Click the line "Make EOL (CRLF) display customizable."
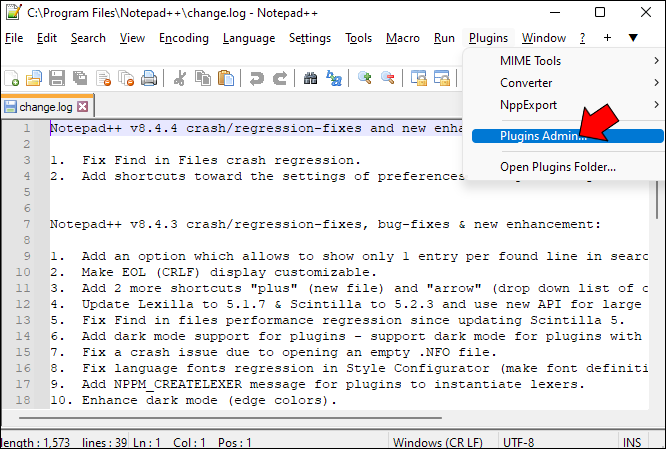Viewport: 666px width, 449px height. [x=229, y=272]
